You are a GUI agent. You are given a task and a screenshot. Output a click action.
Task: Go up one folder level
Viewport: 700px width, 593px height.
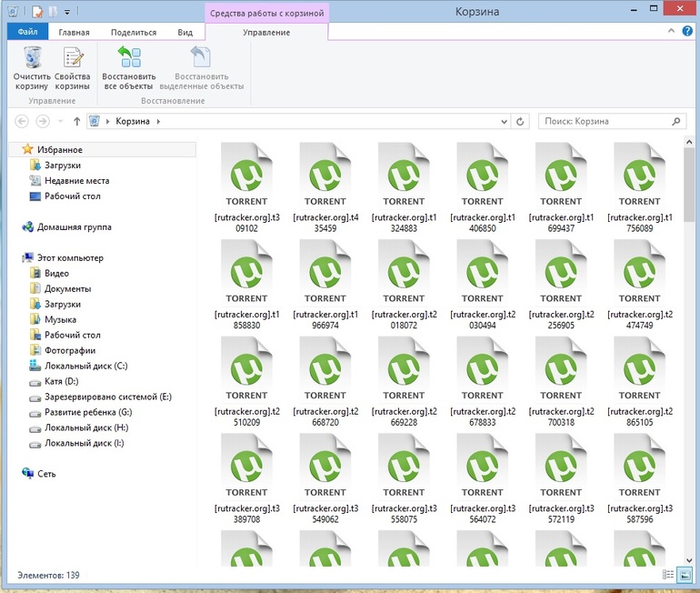76,121
